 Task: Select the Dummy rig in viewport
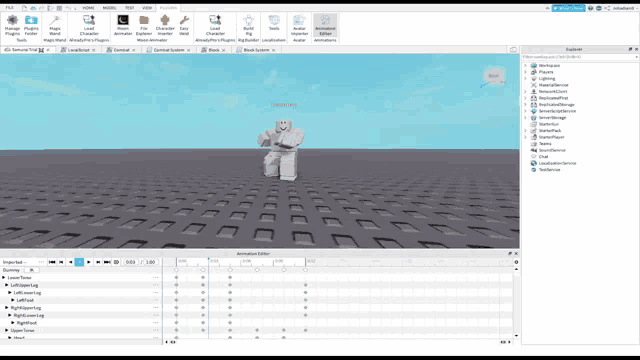(x=282, y=150)
